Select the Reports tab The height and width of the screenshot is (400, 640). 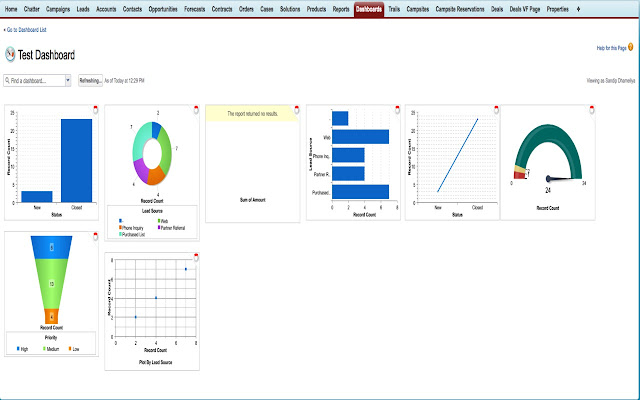pos(341,8)
